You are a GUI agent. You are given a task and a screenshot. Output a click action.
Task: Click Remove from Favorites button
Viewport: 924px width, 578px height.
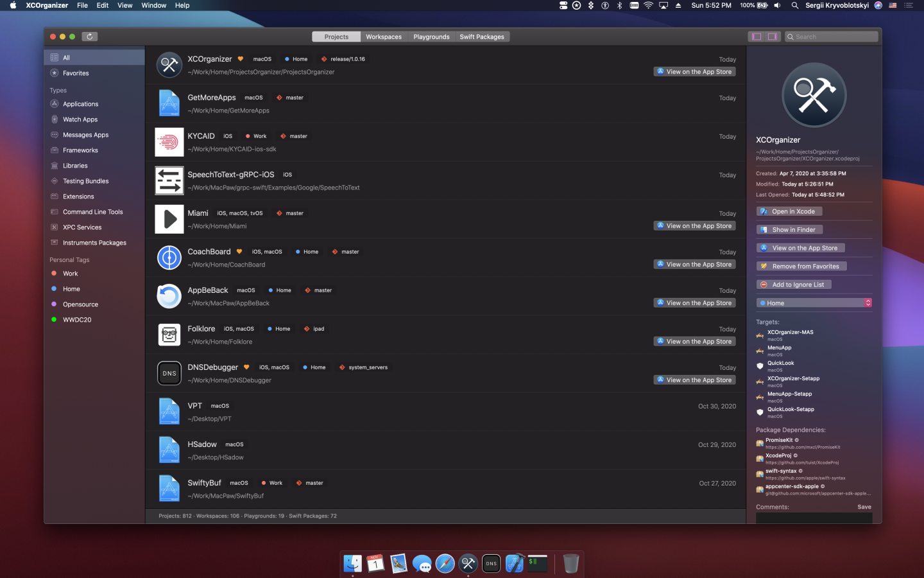(802, 267)
